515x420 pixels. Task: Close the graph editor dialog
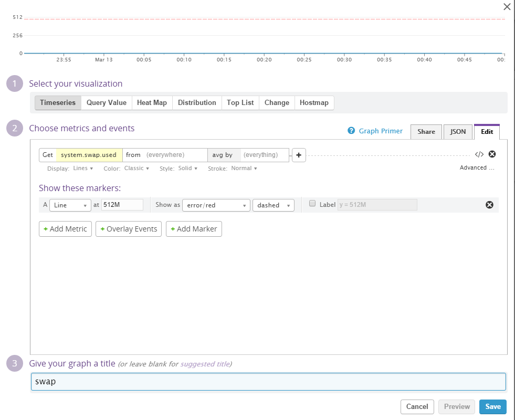click(x=507, y=7)
